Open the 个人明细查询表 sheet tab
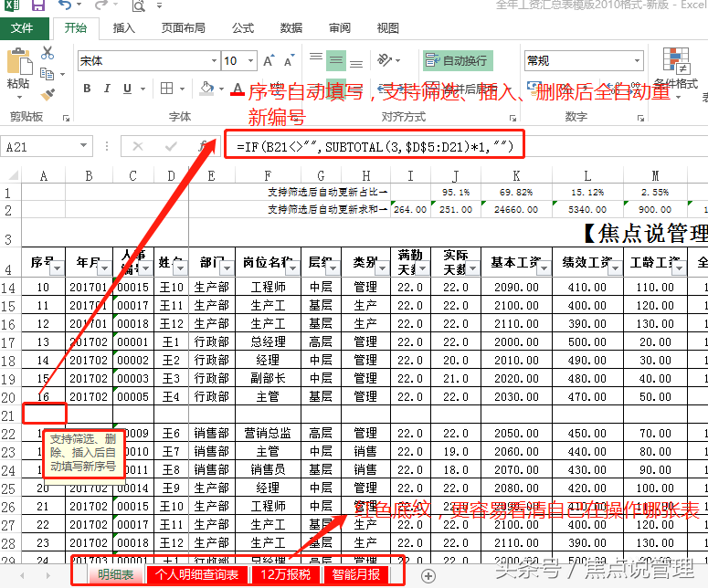The height and width of the screenshot is (588, 708). point(196,574)
